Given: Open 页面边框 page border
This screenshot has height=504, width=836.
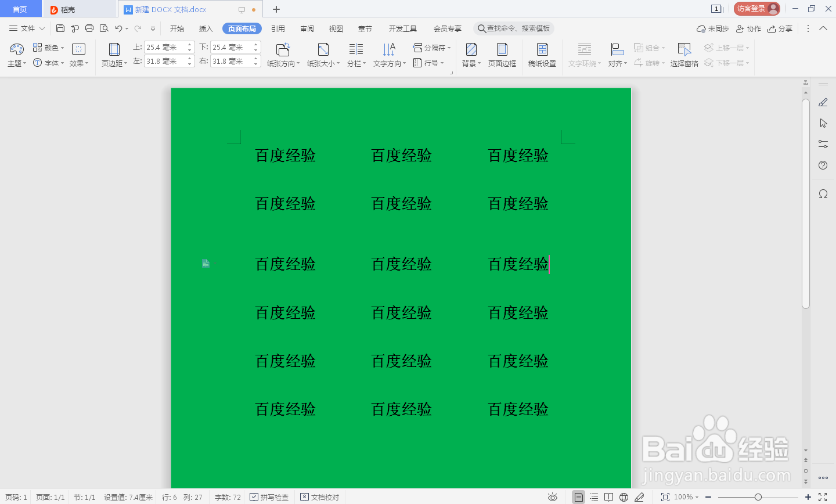Looking at the screenshot, I should [502, 55].
